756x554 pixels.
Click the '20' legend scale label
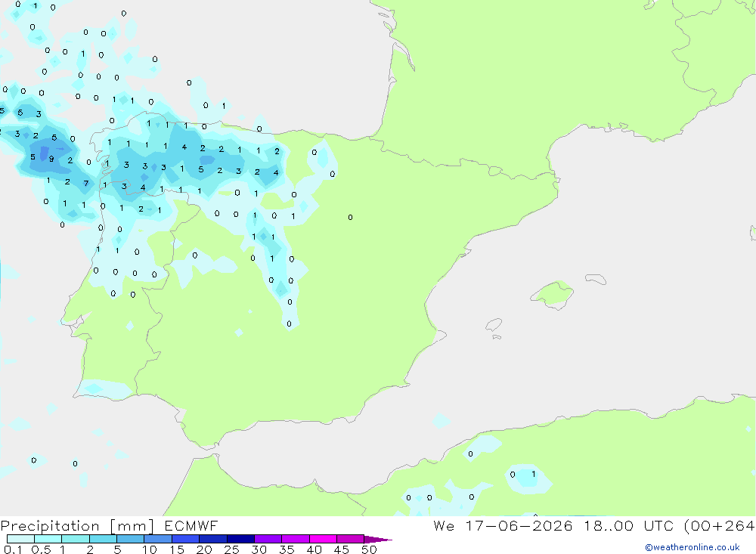204,549
